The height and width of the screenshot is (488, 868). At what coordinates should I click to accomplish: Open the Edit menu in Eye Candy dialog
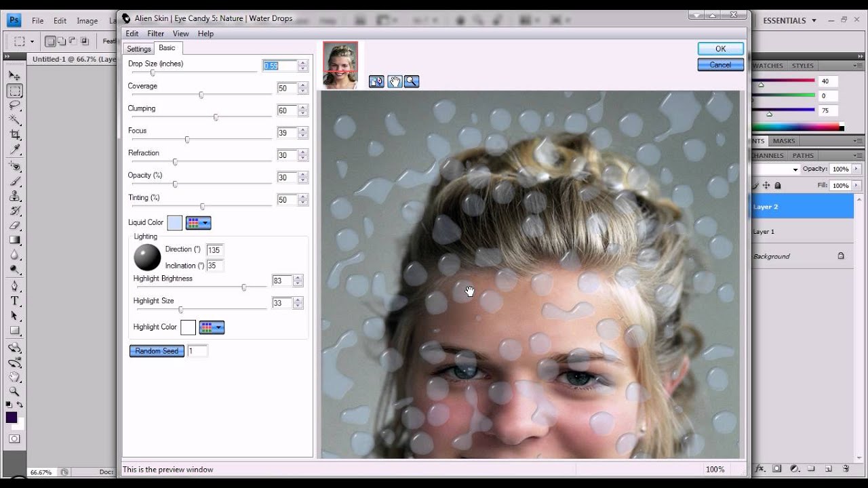click(132, 33)
